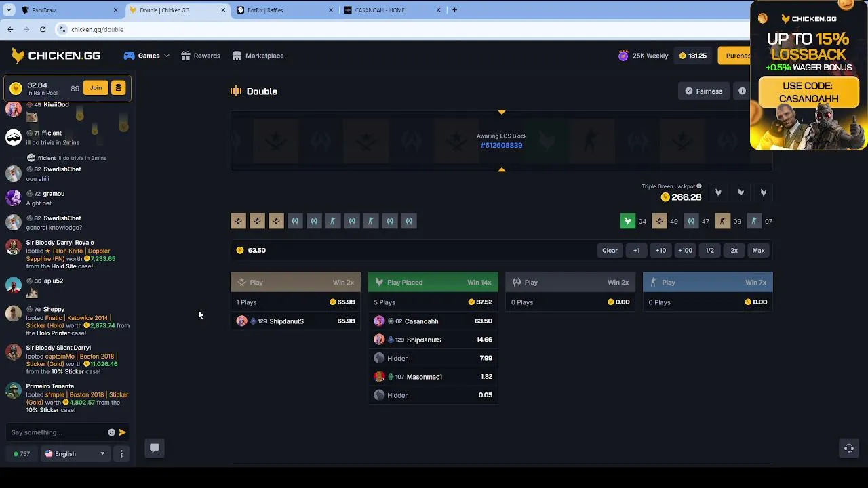Switch to the PackDraw browser tab
The width and height of the screenshot is (868, 488).
[x=68, y=10]
